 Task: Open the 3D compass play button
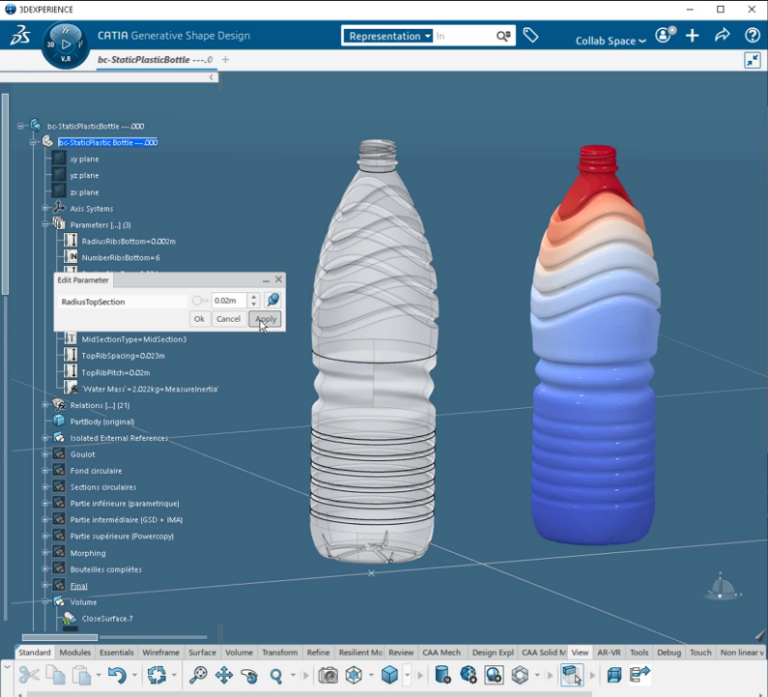point(66,44)
